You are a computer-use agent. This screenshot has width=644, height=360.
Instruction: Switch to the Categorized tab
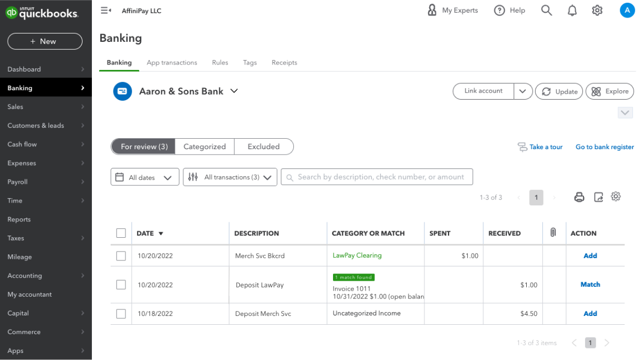pyautogui.click(x=204, y=147)
